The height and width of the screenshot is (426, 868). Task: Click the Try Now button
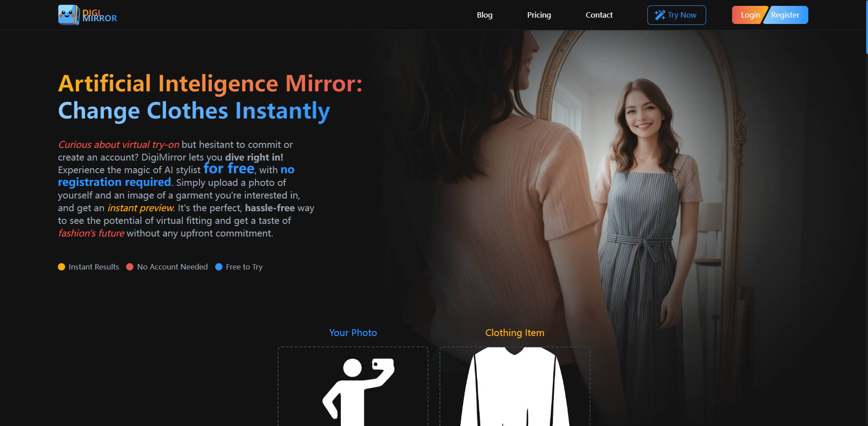tap(676, 15)
